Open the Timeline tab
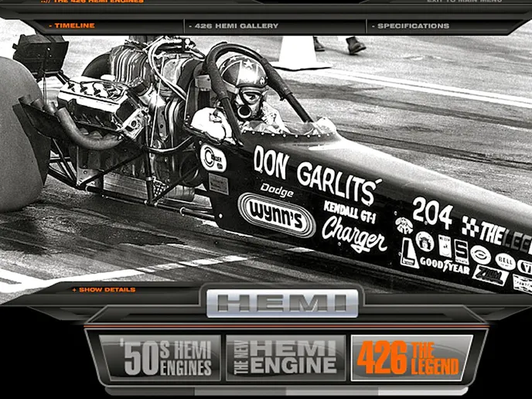Screen dimensions: 532x399 [74, 26]
